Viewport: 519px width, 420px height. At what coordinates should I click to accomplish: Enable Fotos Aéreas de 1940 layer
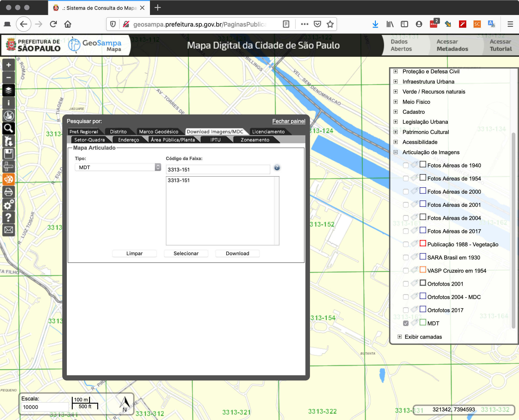(x=406, y=165)
